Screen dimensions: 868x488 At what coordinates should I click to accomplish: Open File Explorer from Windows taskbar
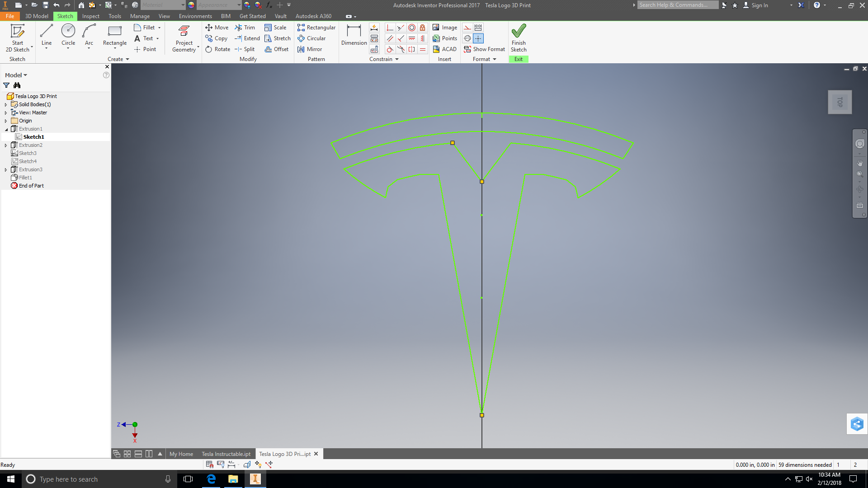(233, 479)
